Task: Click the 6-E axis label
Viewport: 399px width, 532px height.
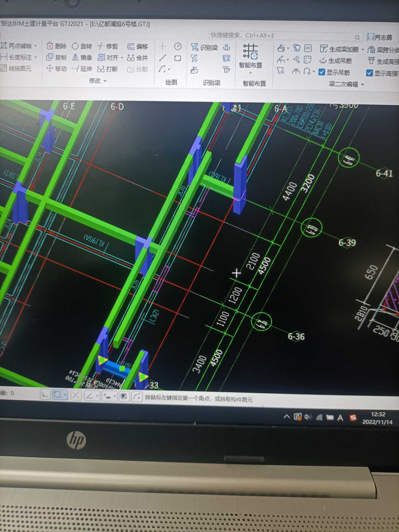Action: 69,106
